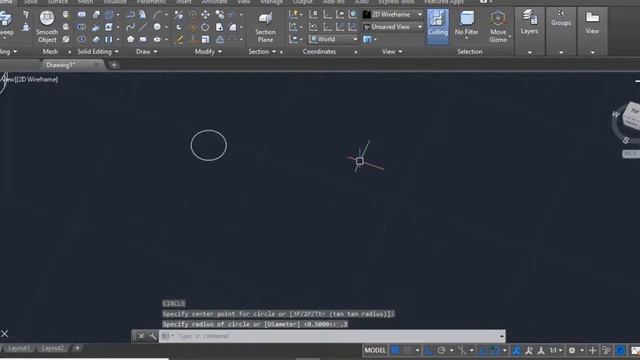Toggle snap mode in status bar
This screenshot has width=640, height=360.
coord(407,350)
